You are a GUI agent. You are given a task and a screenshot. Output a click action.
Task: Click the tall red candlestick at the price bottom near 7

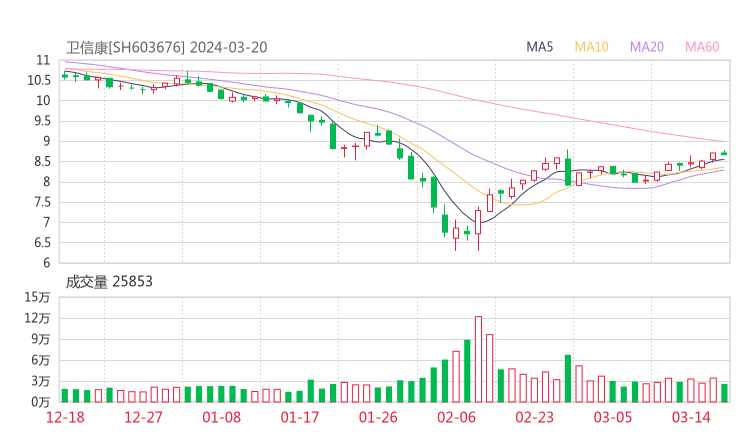[x=478, y=229]
